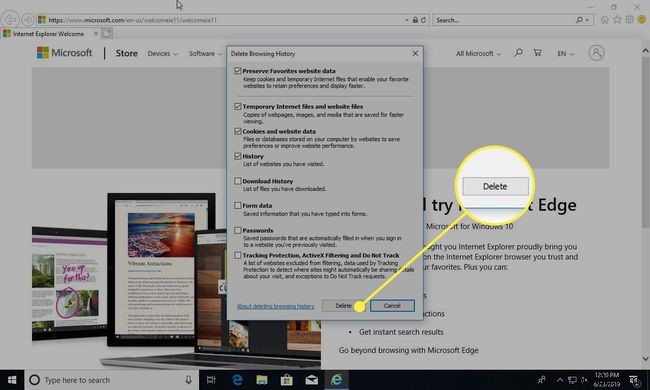Open the Action Center notifications icon
This screenshot has height=390, width=650.
(x=634, y=380)
